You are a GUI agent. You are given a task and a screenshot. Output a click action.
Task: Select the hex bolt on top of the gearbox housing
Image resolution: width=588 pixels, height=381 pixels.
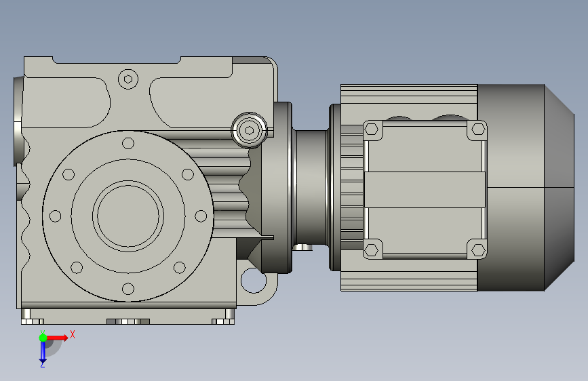tap(128, 79)
